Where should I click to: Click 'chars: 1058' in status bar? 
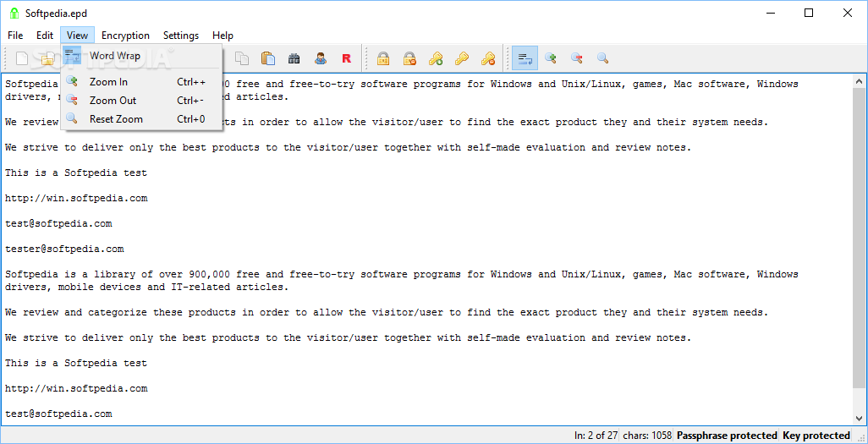(647, 436)
